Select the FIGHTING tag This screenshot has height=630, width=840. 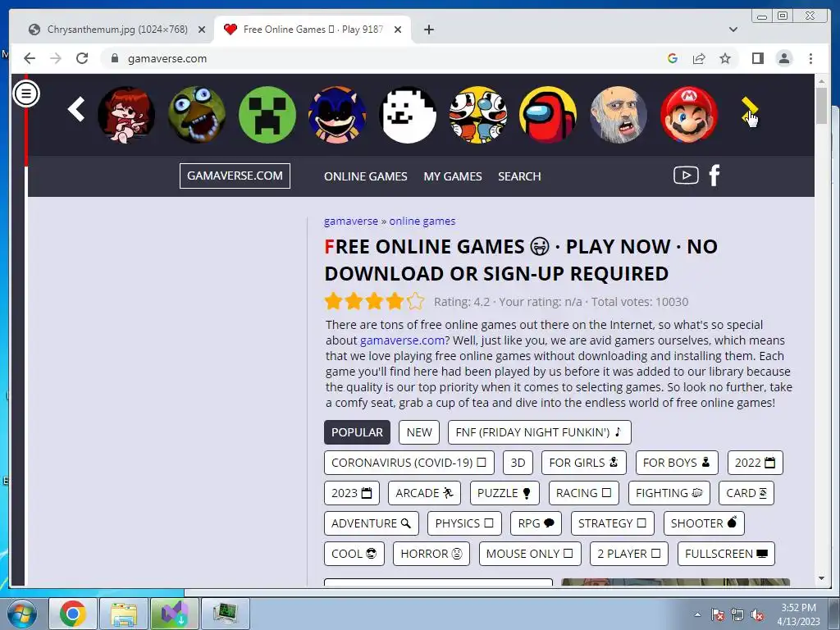669,493
